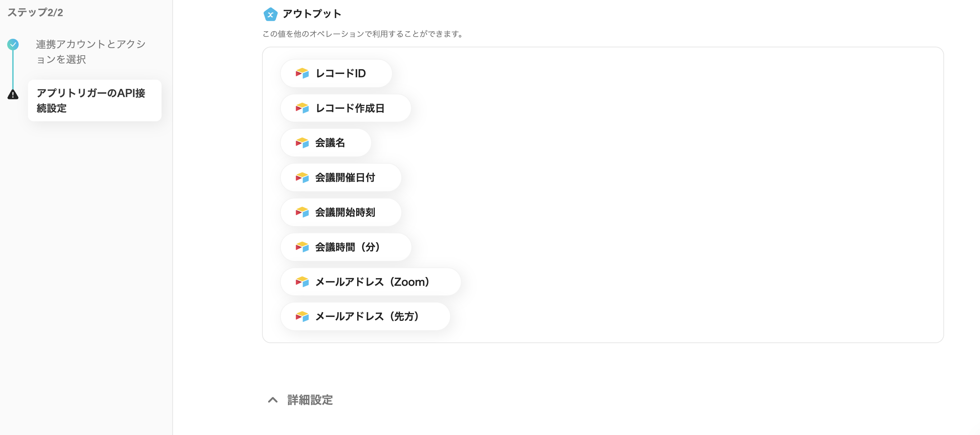This screenshot has width=980, height=435.
Task: Click the Airtable icon beside 会議名
Action: [x=302, y=142]
